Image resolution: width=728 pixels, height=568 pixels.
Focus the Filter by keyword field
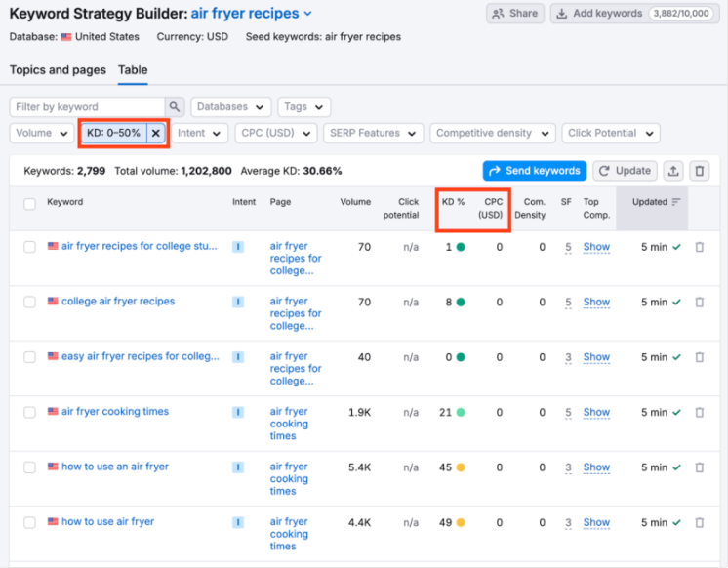click(86, 107)
